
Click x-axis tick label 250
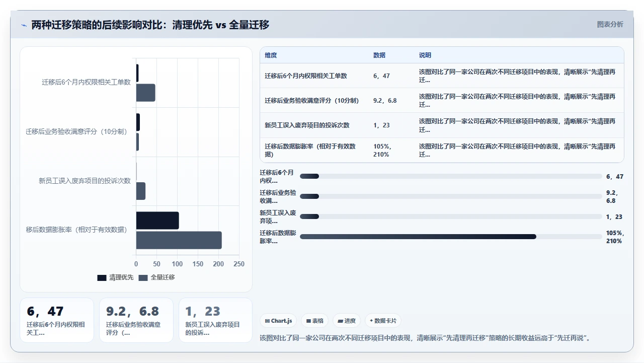(x=239, y=264)
